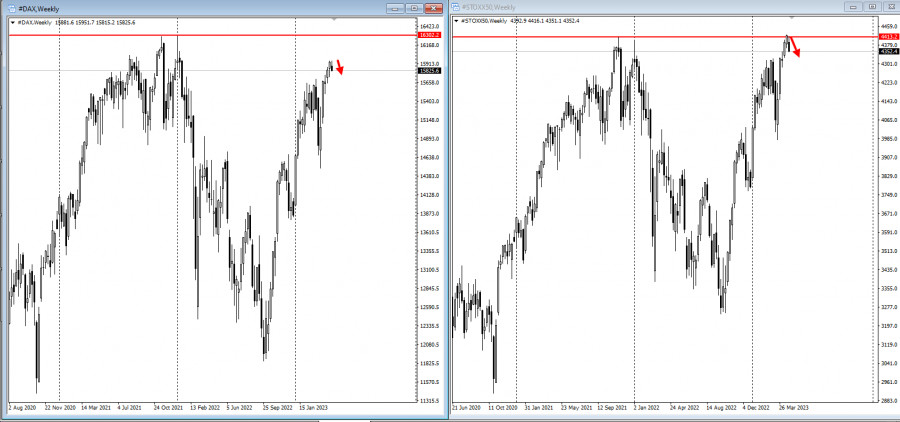Minimize the #STOXX50,Weekly chart window
Image resolution: width=900 pixels, height=422 pixels.
pyautogui.click(x=853, y=6)
